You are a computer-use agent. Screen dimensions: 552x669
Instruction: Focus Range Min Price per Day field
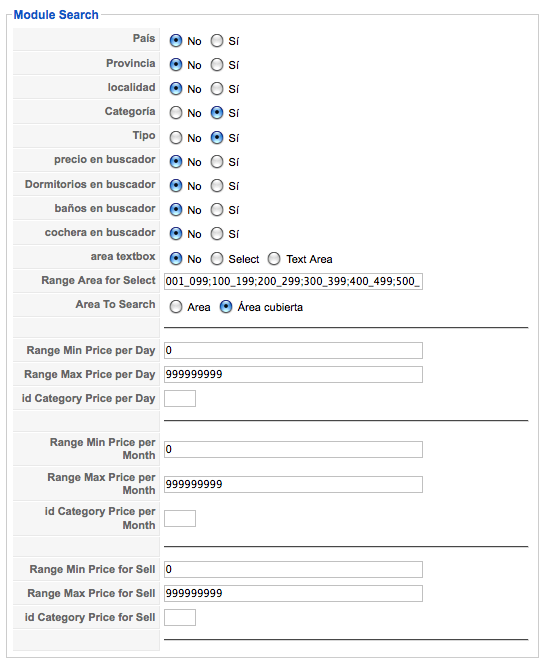pos(293,350)
